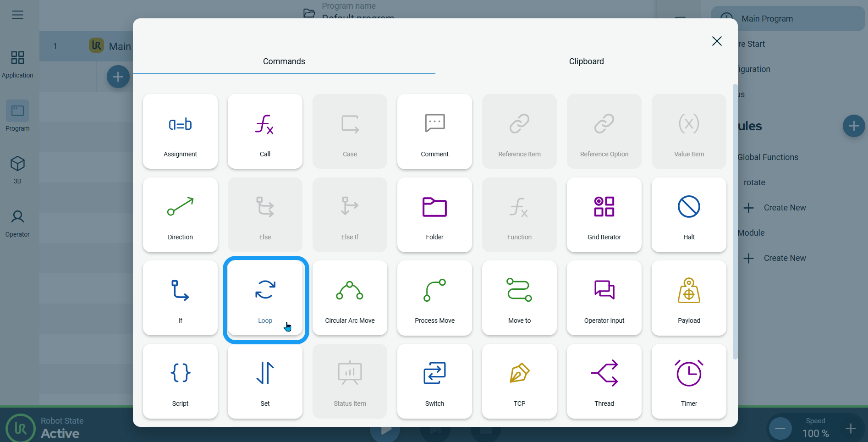Pick the TCP command tile
The width and height of the screenshot is (868, 442).
519,381
